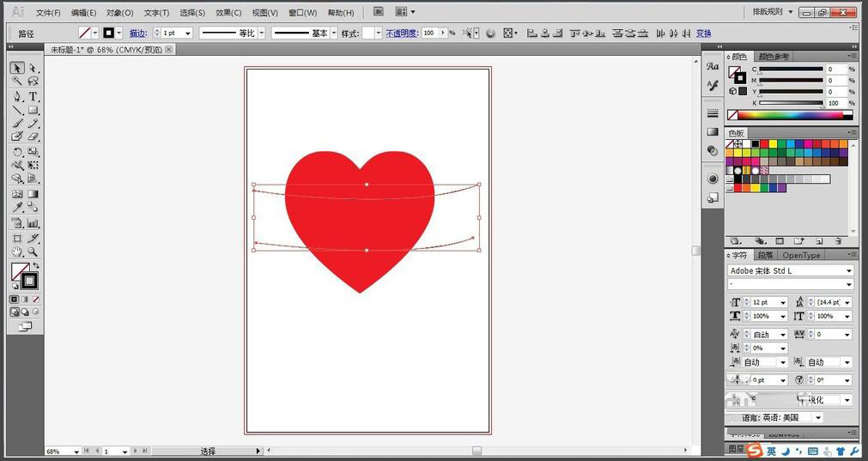The height and width of the screenshot is (461, 868).
Task: Switch to default fill and stroke
Action: click(15, 285)
